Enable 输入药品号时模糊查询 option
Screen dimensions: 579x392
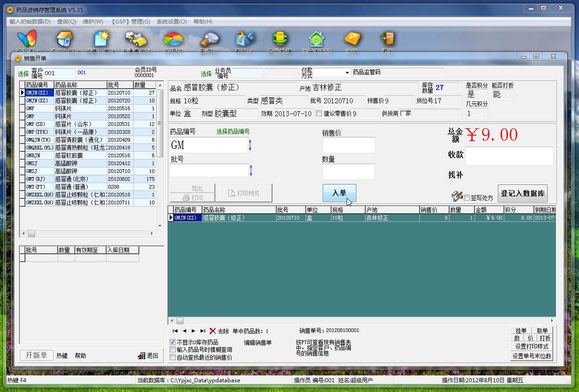coord(172,350)
